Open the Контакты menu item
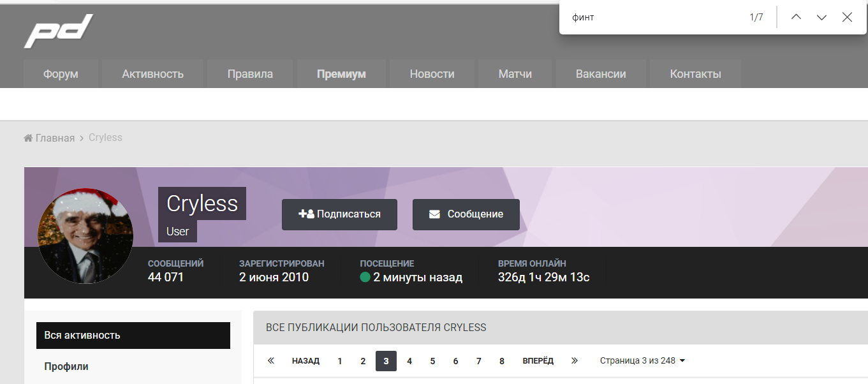Image resolution: width=868 pixels, height=384 pixels. point(695,74)
